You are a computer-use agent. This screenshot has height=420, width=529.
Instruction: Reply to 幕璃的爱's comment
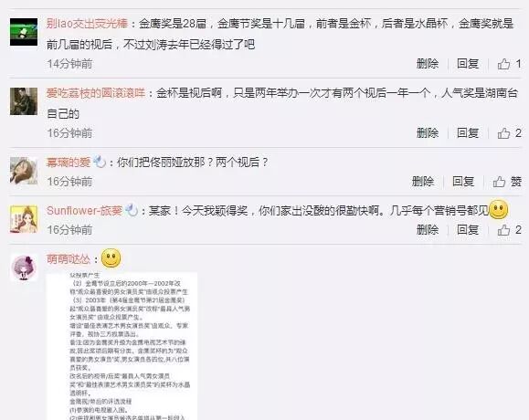(463, 182)
